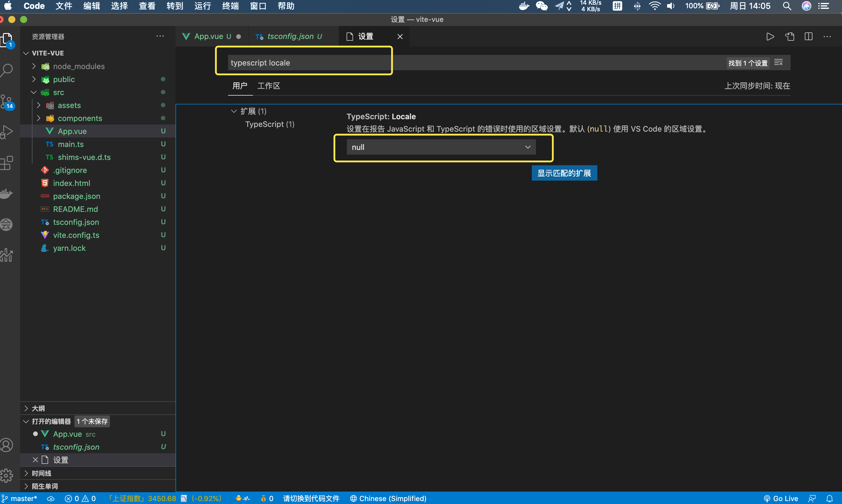This screenshot has height=504, width=842.
Task: Expand the 大纲 outline section
Action: point(38,408)
